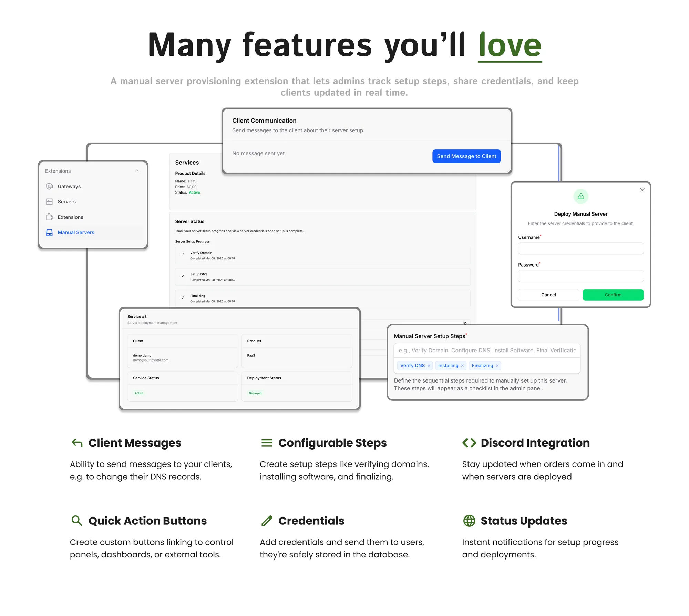Image resolution: width=689 pixels, height=616 pixels.
Task: Click the Setup DNS step checkmark
Action: click(x=183, y=276)
